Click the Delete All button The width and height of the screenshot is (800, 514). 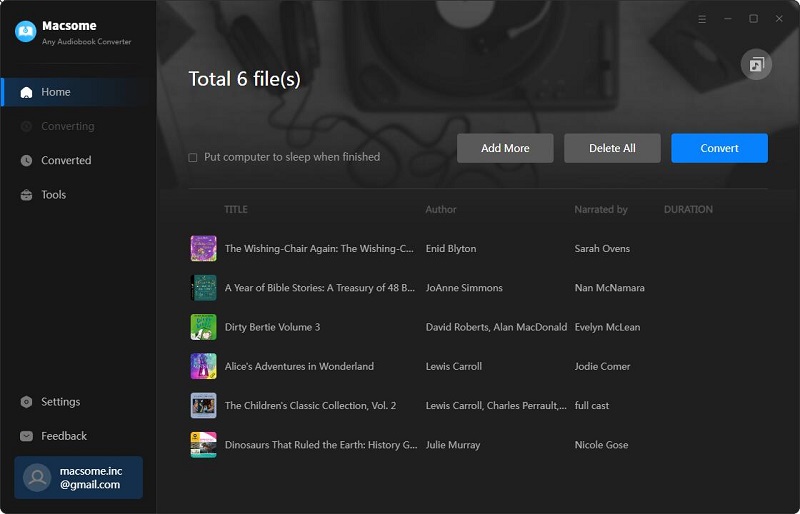click(612, 149)
